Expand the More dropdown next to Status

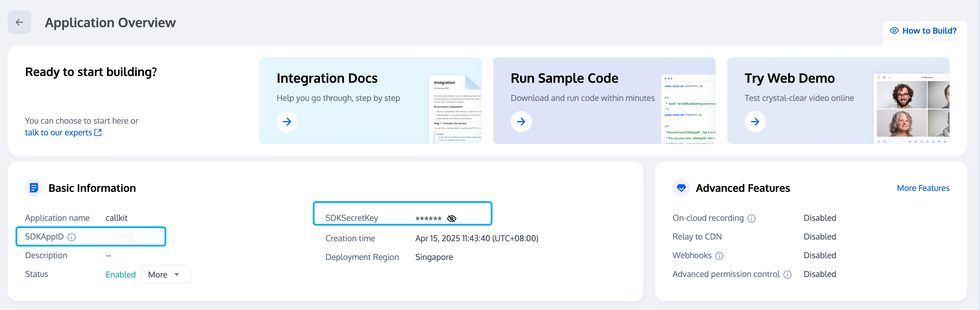166,275
